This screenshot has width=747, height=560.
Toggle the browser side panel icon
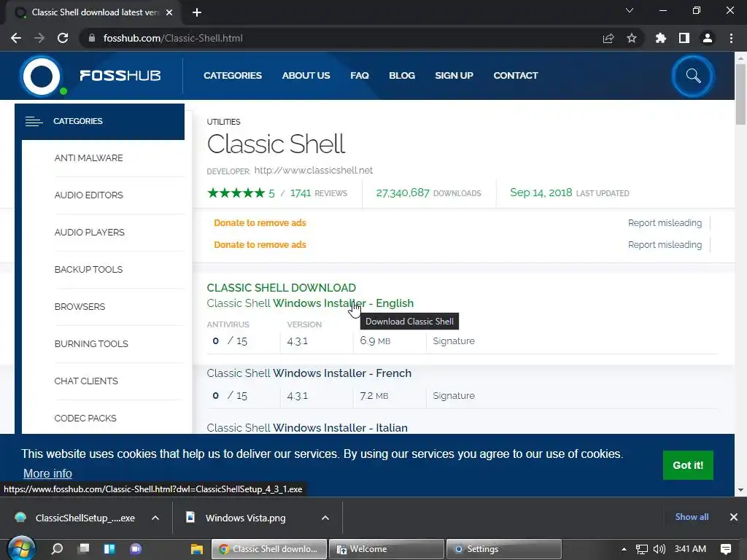(x=684, y=38)
